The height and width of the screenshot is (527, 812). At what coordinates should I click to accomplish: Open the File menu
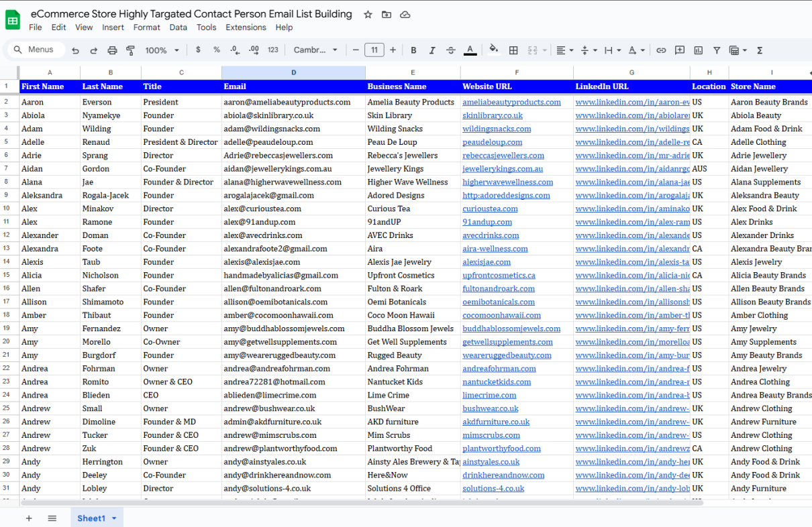[36, 27]
